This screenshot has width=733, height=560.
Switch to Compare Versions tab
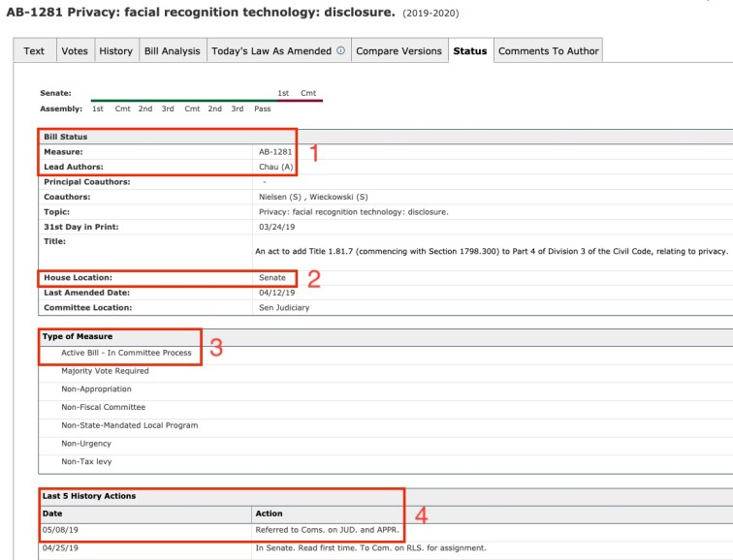[398, 51]
